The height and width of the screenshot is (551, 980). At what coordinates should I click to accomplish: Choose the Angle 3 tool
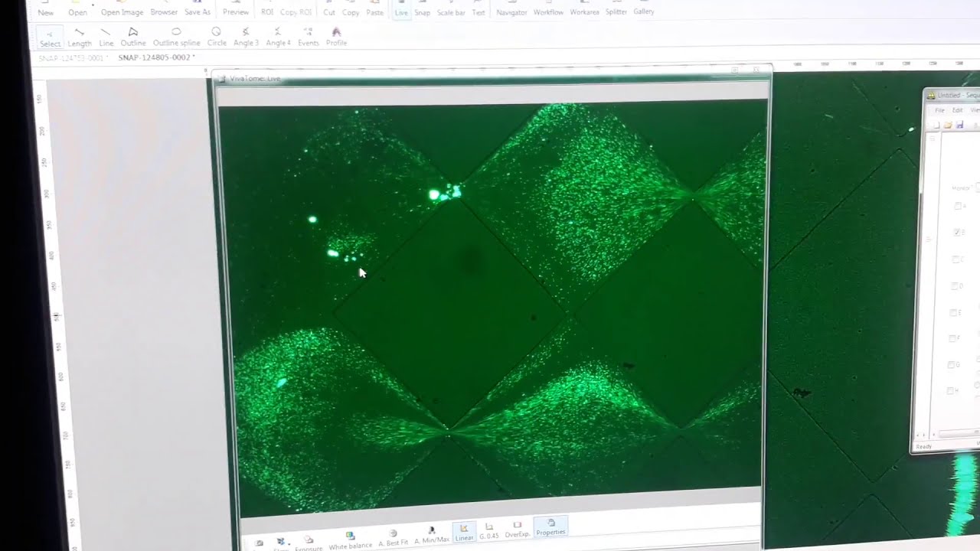[x=246, y=37]
